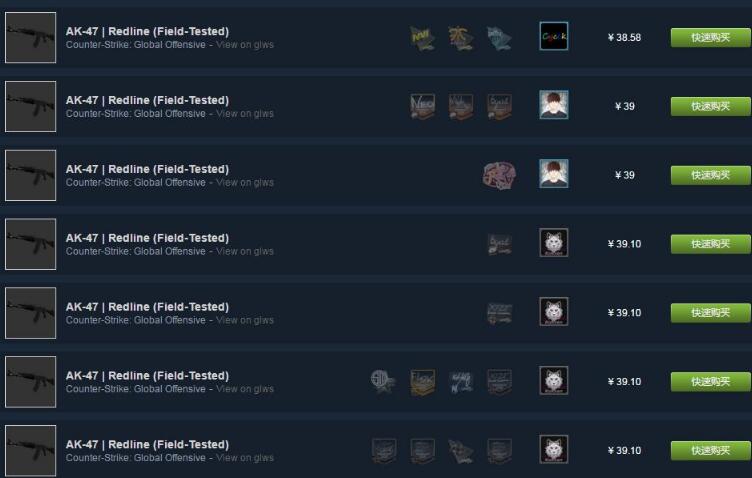The image size is (752, 478).
Task: Open "View on glws" for the fourth listing
Action: (245, 251)
